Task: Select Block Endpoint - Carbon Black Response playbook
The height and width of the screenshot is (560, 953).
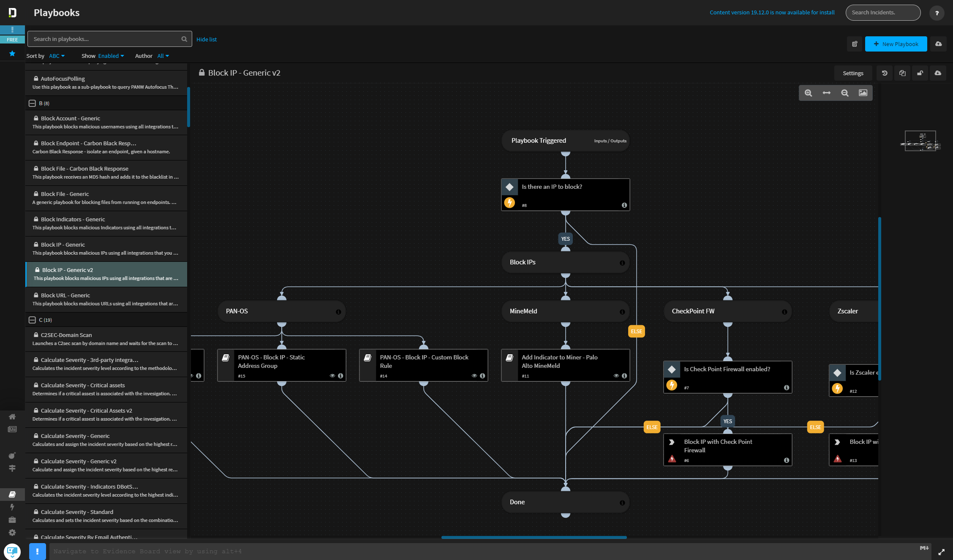Action: [106, 147]
